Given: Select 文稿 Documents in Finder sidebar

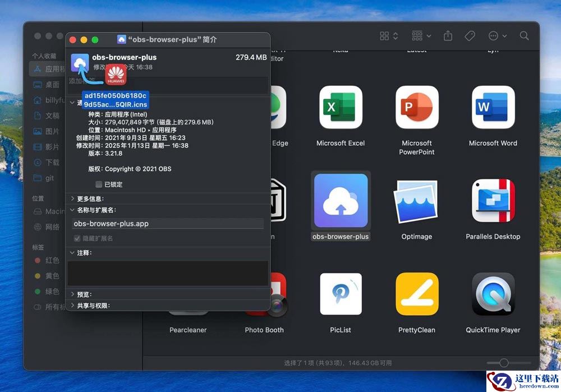Looking at the screenshot, I should tap(47, 116).
